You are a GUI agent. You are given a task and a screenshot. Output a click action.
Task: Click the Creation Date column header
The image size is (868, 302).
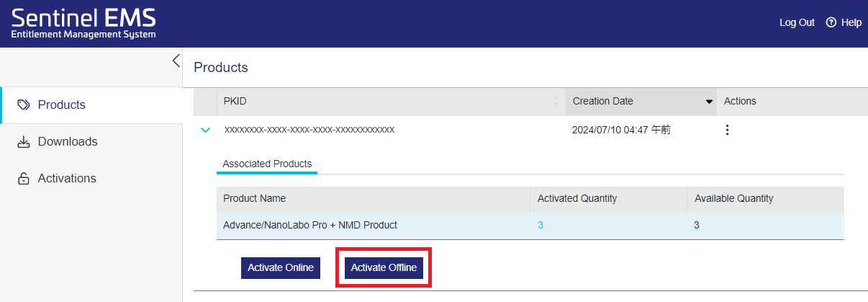[641, 102]
